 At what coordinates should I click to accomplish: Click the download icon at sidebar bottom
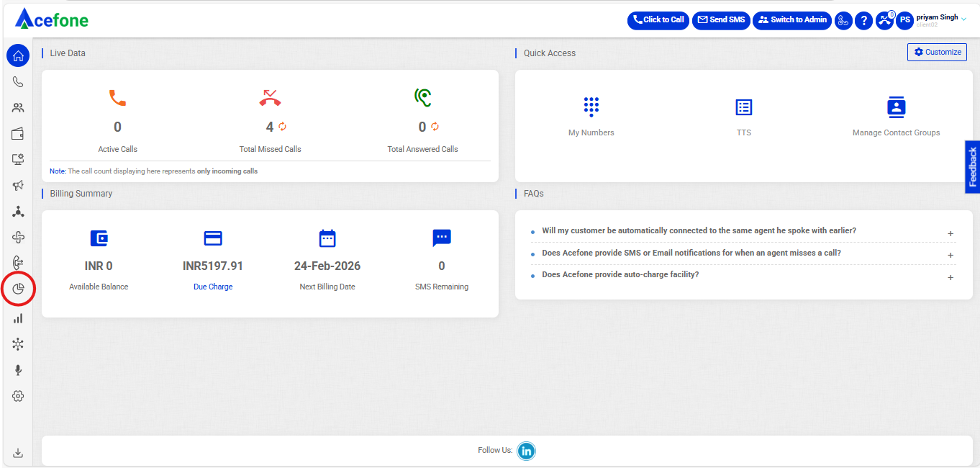[x=18, y=453]
